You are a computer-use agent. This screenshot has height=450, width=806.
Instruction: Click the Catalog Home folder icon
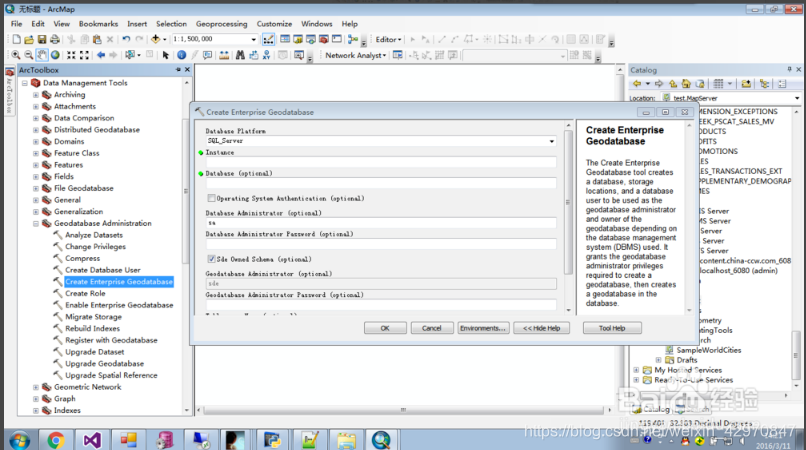(x=686, y=84)
